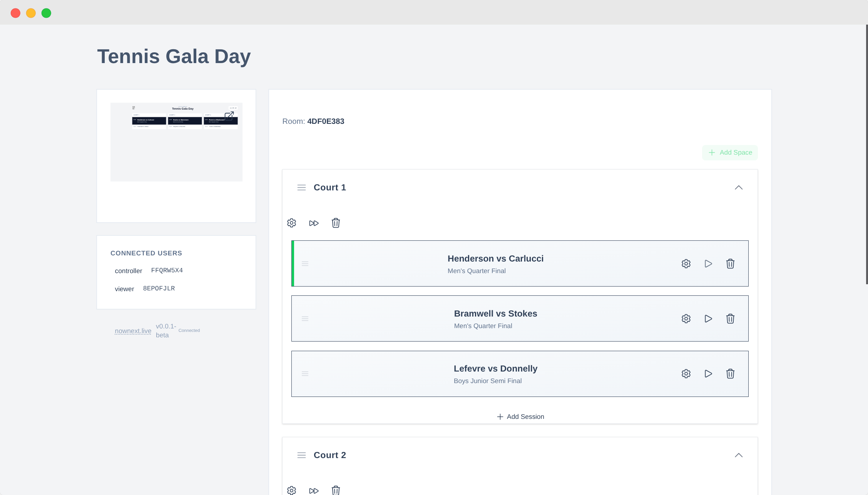Open the nownext.live link
Screen dimensions: 868x495
tap(133, 330)
